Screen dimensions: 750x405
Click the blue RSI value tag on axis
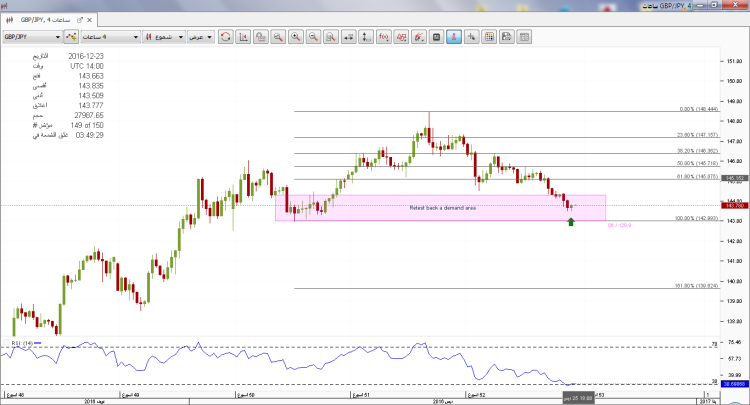click(735, 384)
